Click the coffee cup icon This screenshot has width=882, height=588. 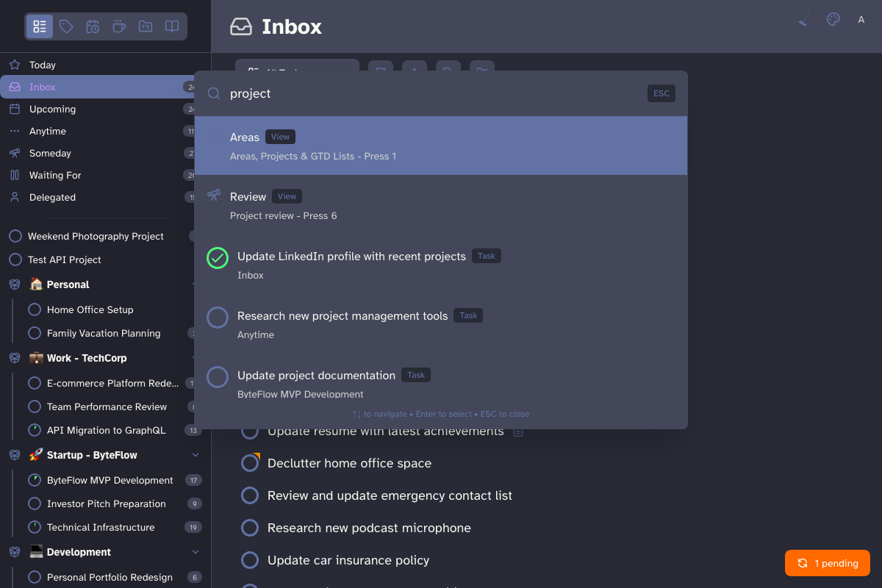119,26
